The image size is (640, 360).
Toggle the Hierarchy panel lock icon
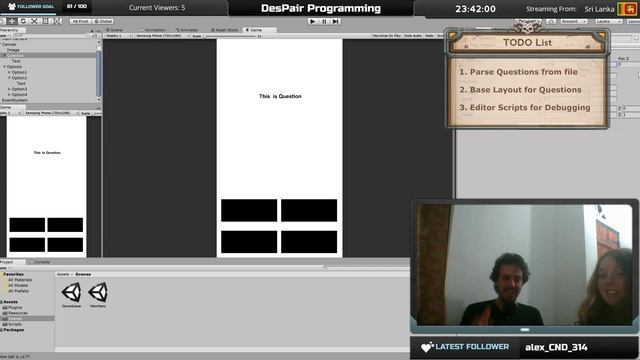coord(92,30)
